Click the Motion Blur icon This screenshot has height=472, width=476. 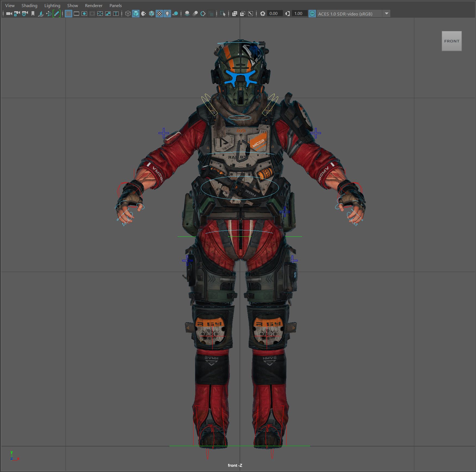[195, 14]
